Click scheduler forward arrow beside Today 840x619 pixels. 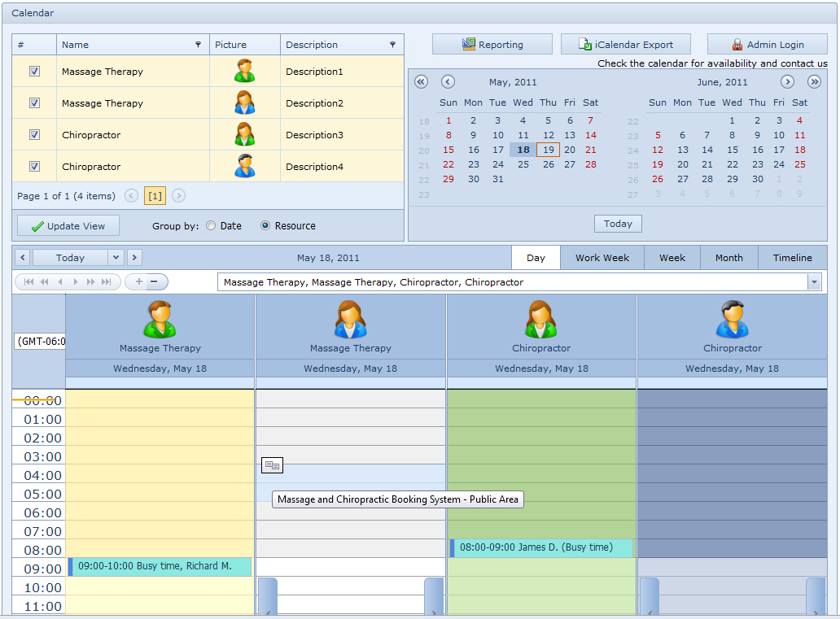tap(134, 258)
